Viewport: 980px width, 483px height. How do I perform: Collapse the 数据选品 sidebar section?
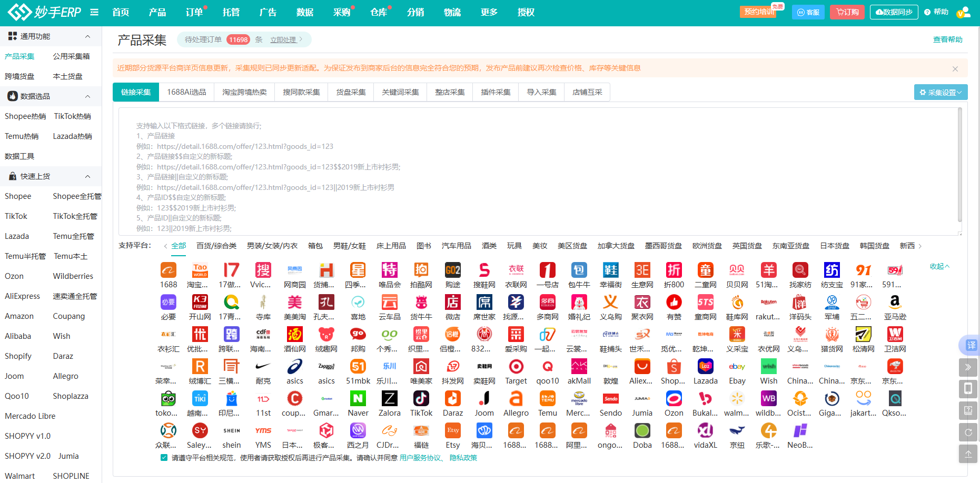[88, 96]
